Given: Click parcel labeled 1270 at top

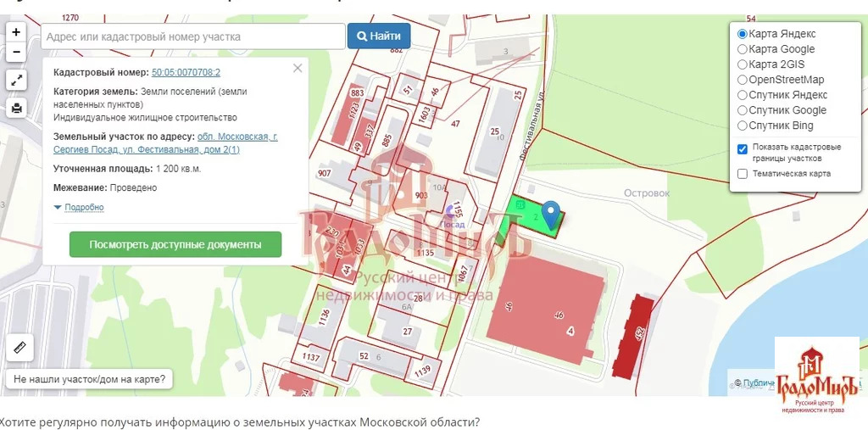Looking at the screenshot, I should pyautogui.click(x=70, y=18).
